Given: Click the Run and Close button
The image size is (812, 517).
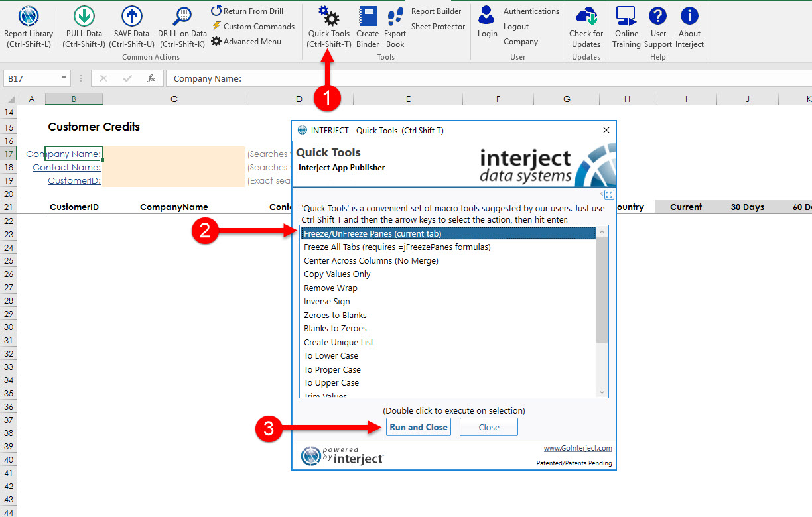Looking at the screenshot, I should point(419,427).
